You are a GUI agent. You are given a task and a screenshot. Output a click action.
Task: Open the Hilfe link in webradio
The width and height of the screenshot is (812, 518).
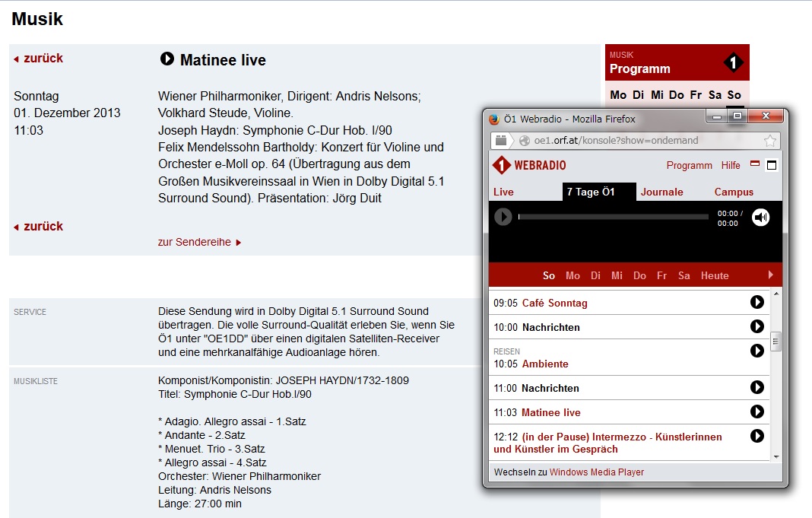tap(731, 165)
